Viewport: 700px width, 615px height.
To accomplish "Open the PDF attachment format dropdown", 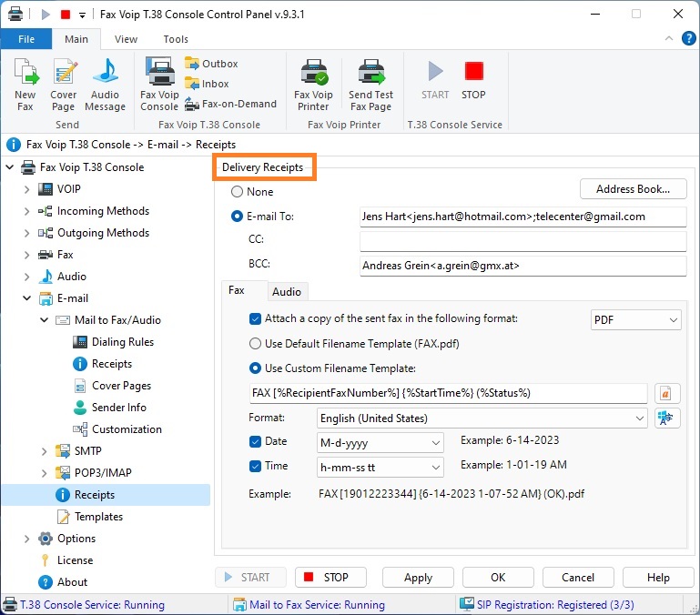I will (x=635, y=320).
